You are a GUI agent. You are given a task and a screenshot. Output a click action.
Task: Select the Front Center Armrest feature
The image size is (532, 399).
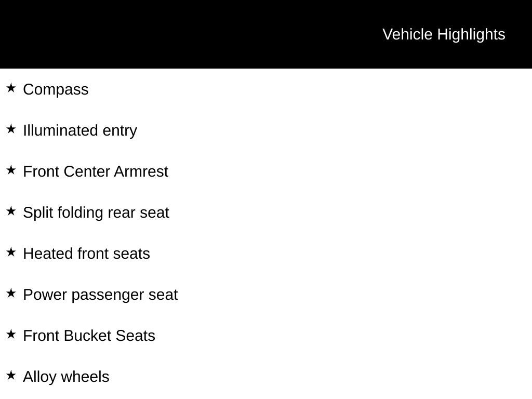click(96, 171)
